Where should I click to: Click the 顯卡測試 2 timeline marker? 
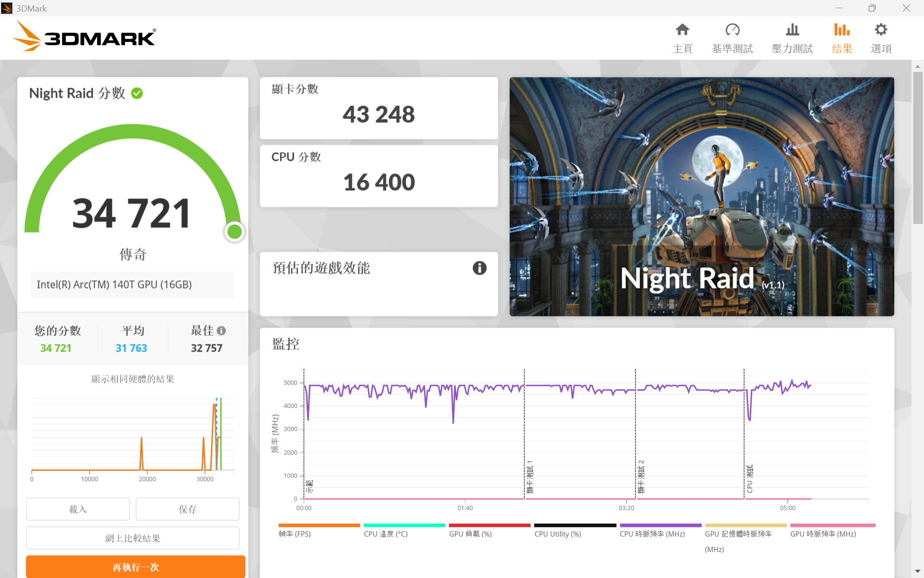(x=641, y=477)
